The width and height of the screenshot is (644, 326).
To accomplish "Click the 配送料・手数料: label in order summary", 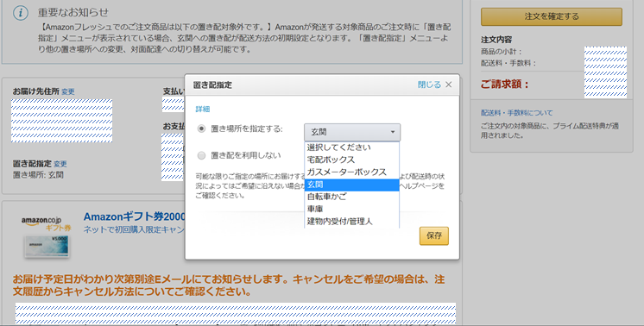I will click(508, 63).
